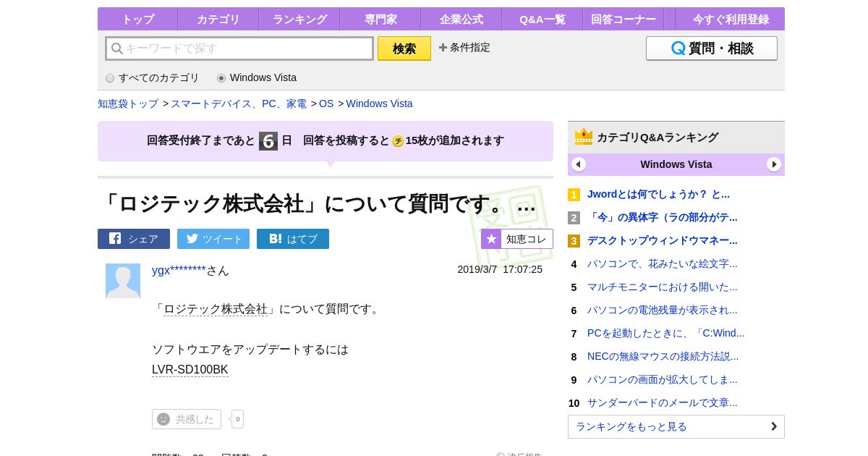Viewport: 868px width, 456px height.
Task: Open ygx******** user profile link
Action: click(179, 270)
